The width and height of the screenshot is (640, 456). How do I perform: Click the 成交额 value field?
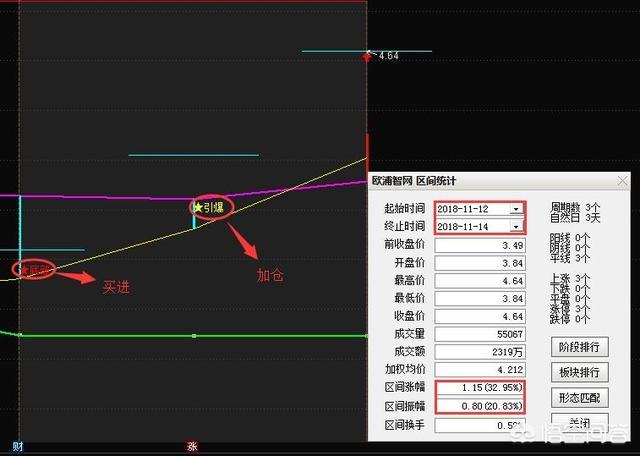tap(480, 352)
